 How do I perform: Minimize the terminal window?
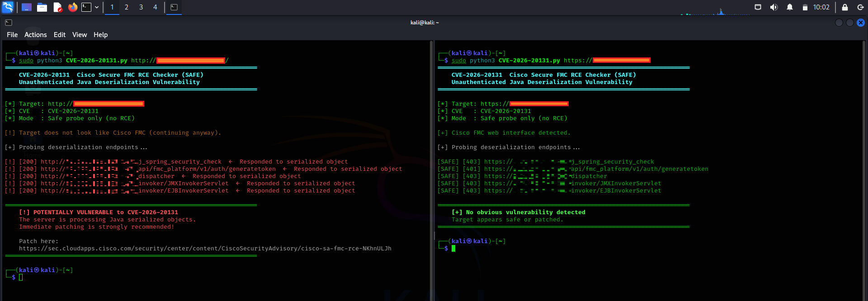pos(839,23)
